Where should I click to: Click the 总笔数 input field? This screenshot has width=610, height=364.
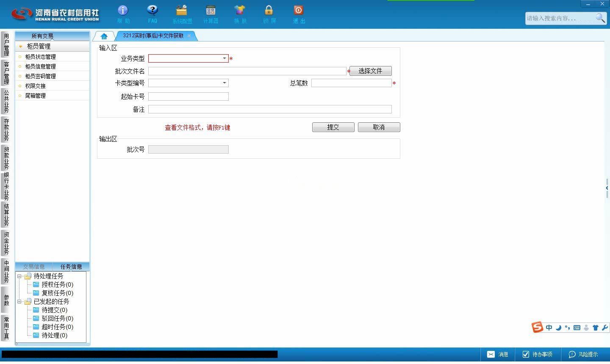click(351, 83)
